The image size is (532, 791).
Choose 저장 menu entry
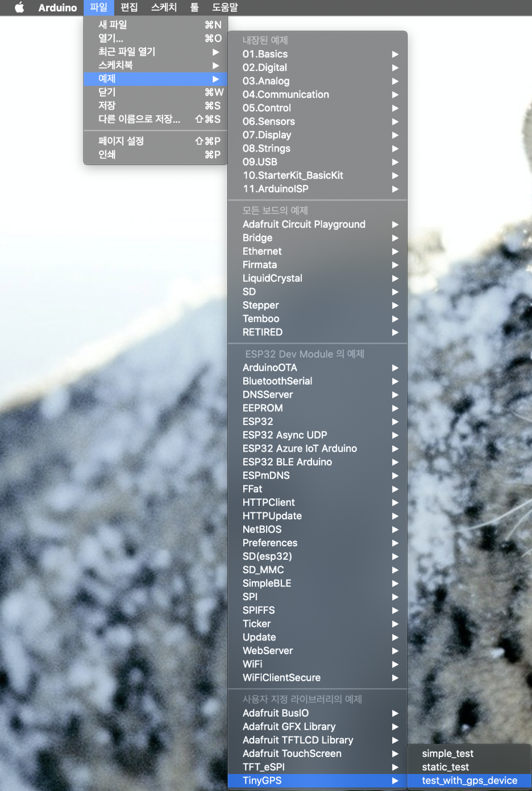156,106
